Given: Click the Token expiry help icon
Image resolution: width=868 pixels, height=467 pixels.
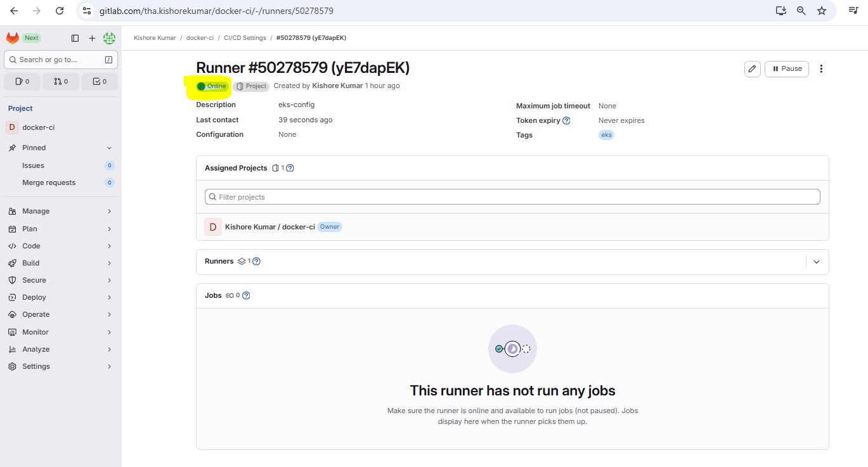Looking at the screenshot, I should [567, 120].
